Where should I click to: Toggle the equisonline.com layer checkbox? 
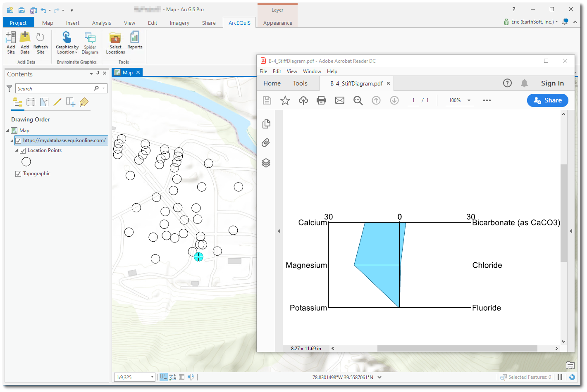18,140
